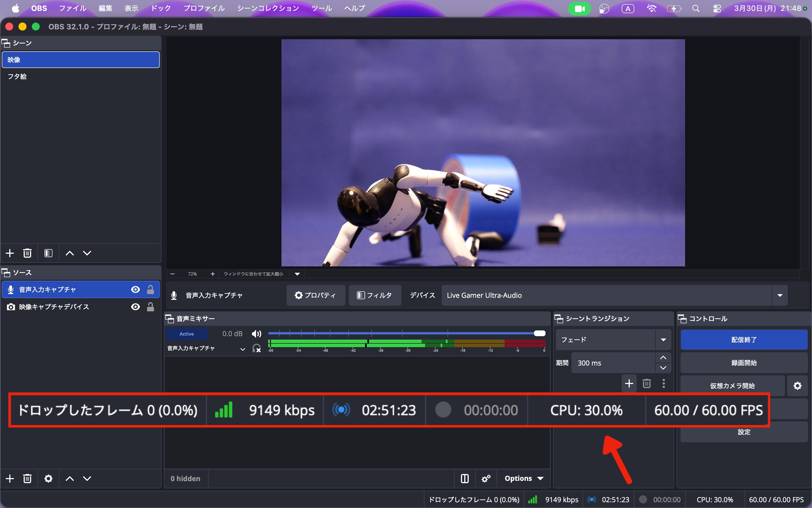Toggle visibility of 映像キャプチャデバイス source
The height and width of the screenshot is (508, 812).
click(x=135, y=307)
